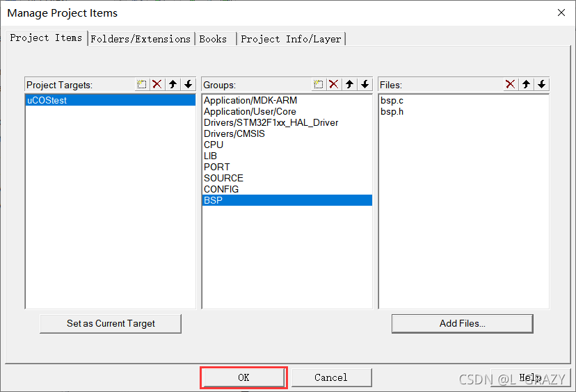Screen dimensions: 576x392
Task: Move project target down
Action: 188,84
